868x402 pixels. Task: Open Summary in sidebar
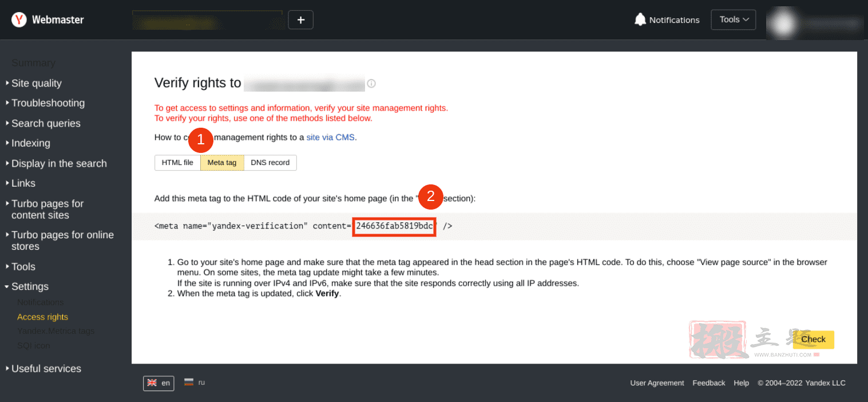(33, 63)
